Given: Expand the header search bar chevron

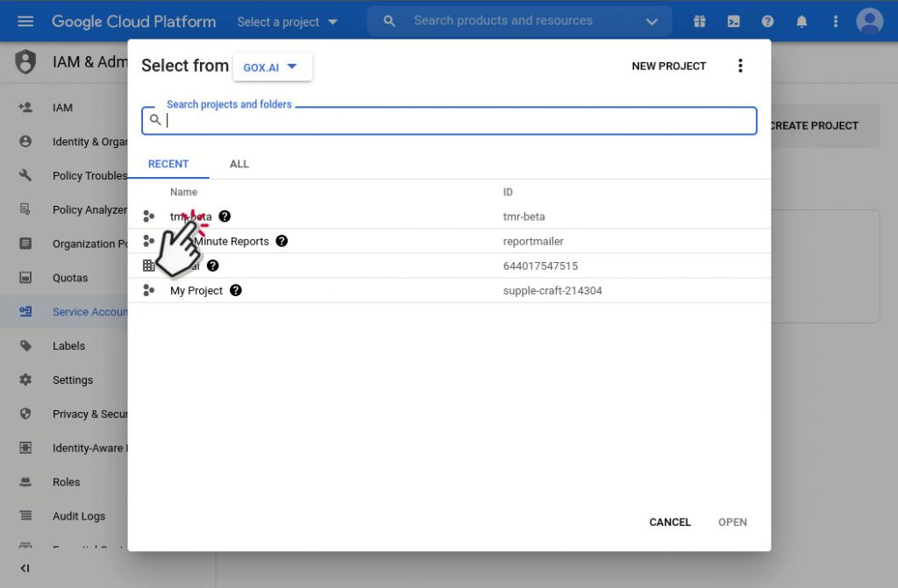Looking at the screenshot, I should [652, 22].
